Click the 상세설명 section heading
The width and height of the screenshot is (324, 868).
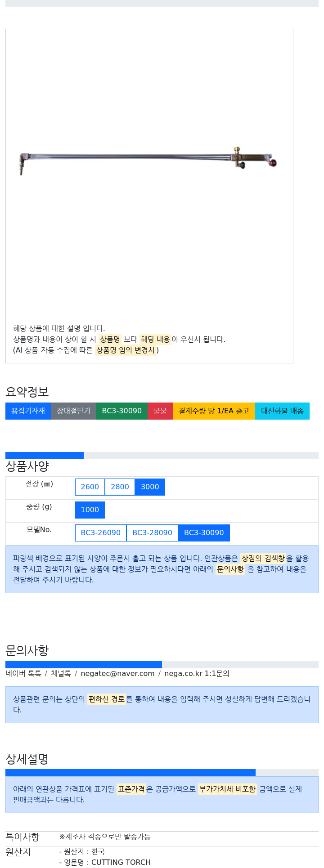pyautogui.click(x=27, y=759)
